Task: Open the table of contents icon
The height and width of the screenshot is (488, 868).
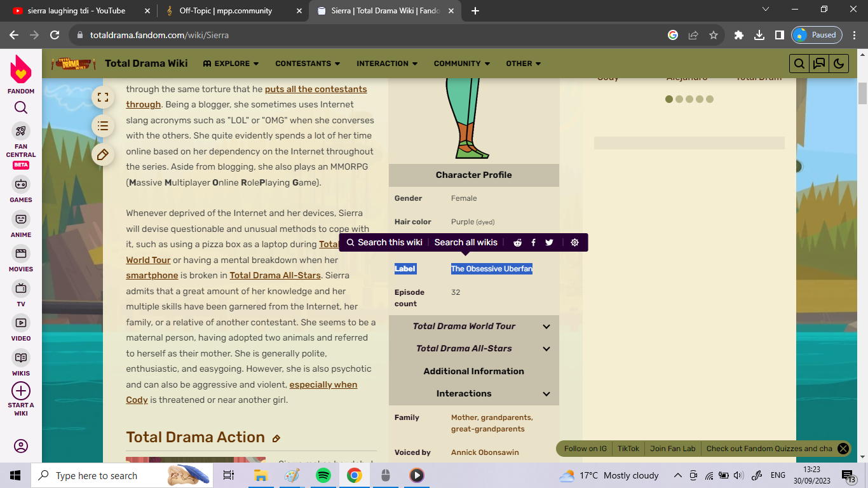Action: pyautogui.click(x=103, y=126)
